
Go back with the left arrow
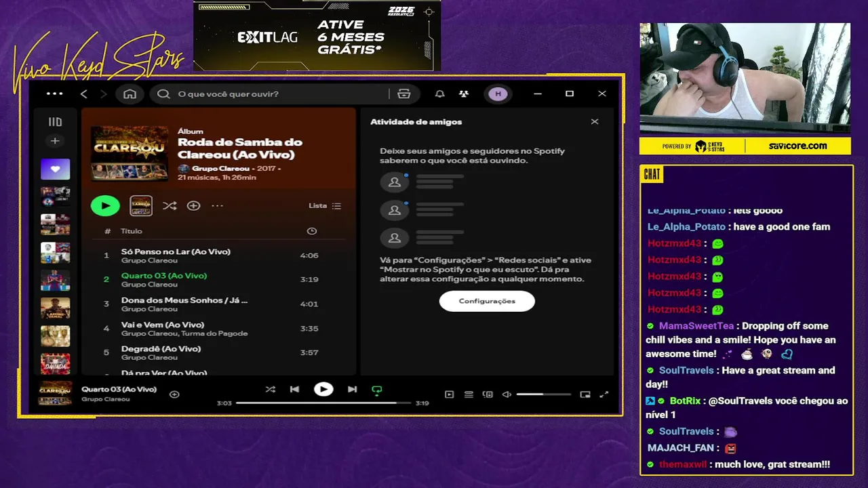pyautogui.click(x=84, y=94)
